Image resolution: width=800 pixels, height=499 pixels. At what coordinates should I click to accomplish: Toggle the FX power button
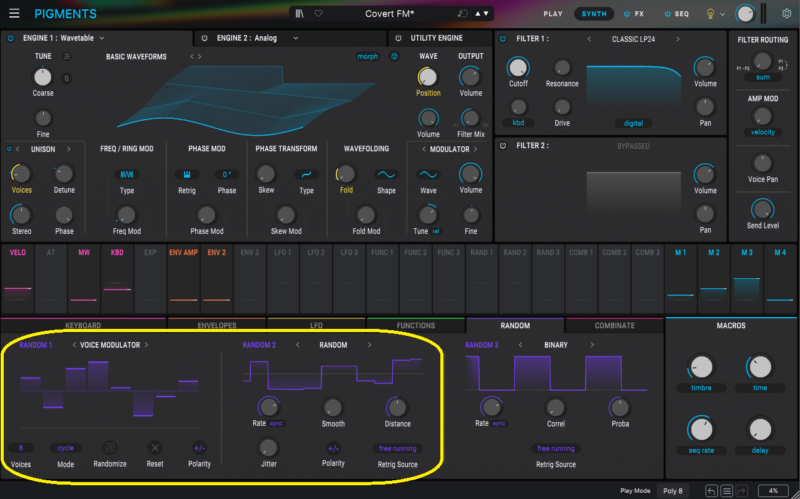click(627, 14)
